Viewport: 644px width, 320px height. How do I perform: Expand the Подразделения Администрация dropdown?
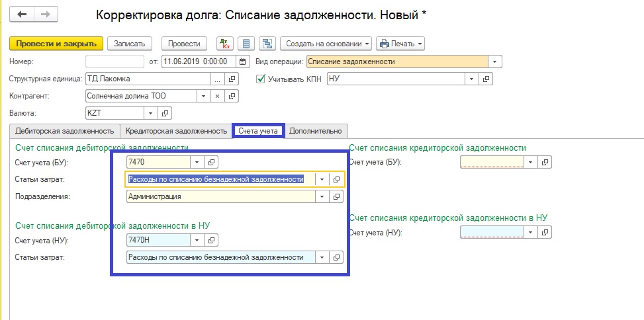click(322, 196)
